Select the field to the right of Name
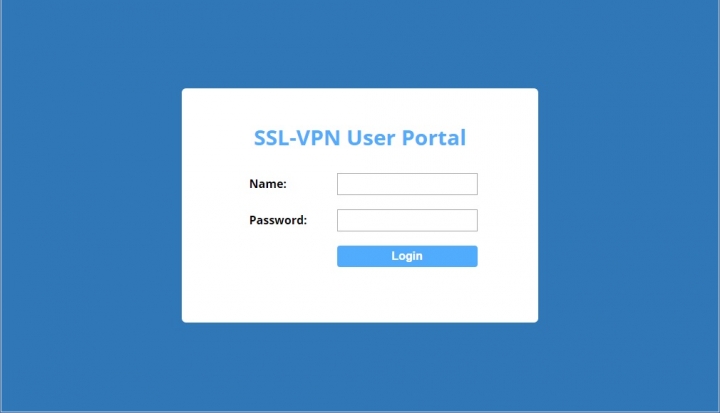This screenshot has width=720, height=413. point(407,184)
